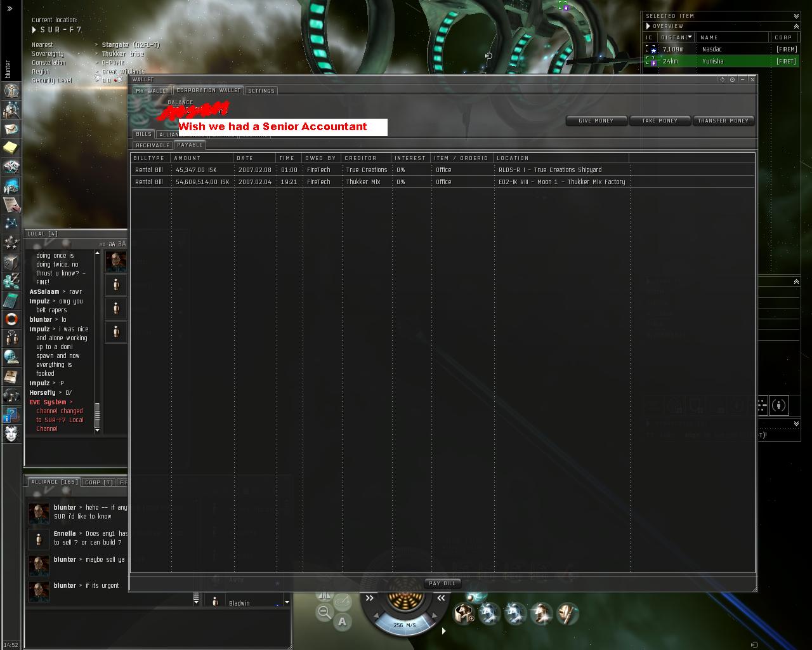Set Local chat to smallest font
Screen dimensions: 812x650
click(102, 244)
